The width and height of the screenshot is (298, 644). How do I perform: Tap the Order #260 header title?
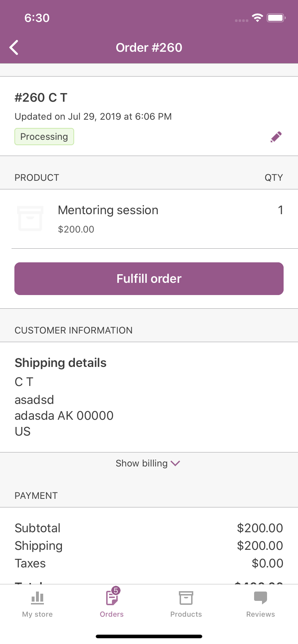point(149,47)
